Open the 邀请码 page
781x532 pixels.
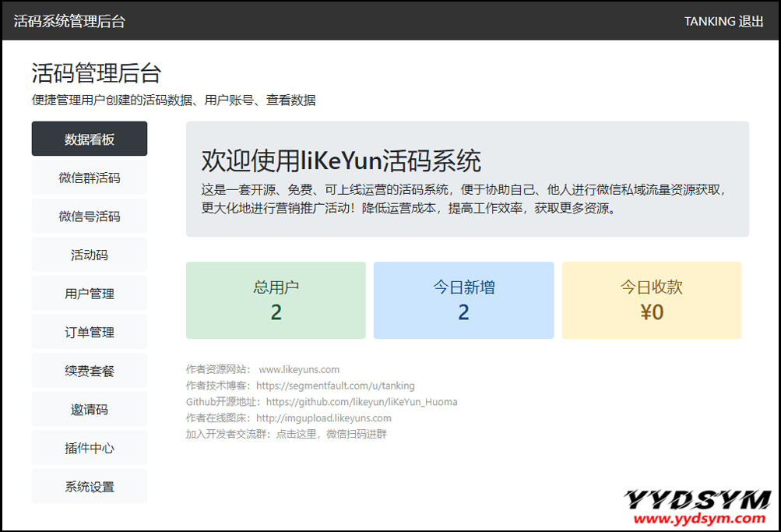click(x=90, y=410)
